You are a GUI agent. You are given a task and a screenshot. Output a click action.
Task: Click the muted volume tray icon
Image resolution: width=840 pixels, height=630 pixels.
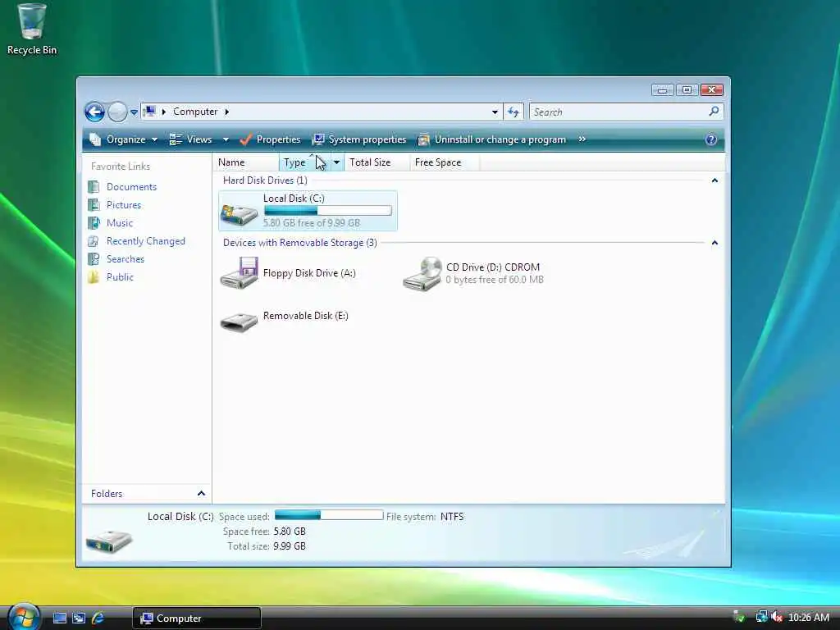(777, 617)
